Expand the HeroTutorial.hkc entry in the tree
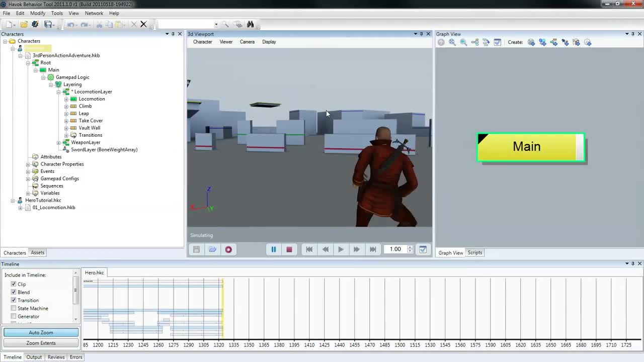644x362 pixels. click(x=13, y=200)
